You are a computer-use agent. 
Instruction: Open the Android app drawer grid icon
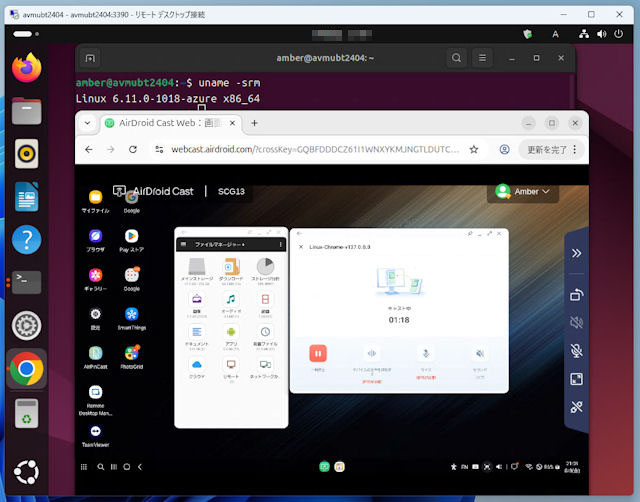[84, 467]
